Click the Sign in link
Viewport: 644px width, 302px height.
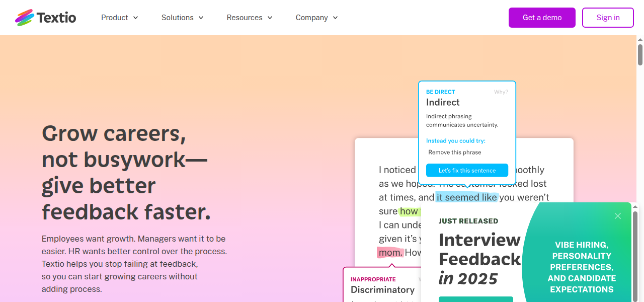[x=608, y=18]
